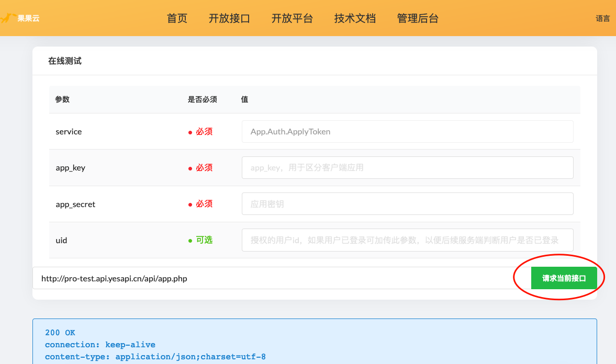Click the 在线测试 panel heading

65,61
